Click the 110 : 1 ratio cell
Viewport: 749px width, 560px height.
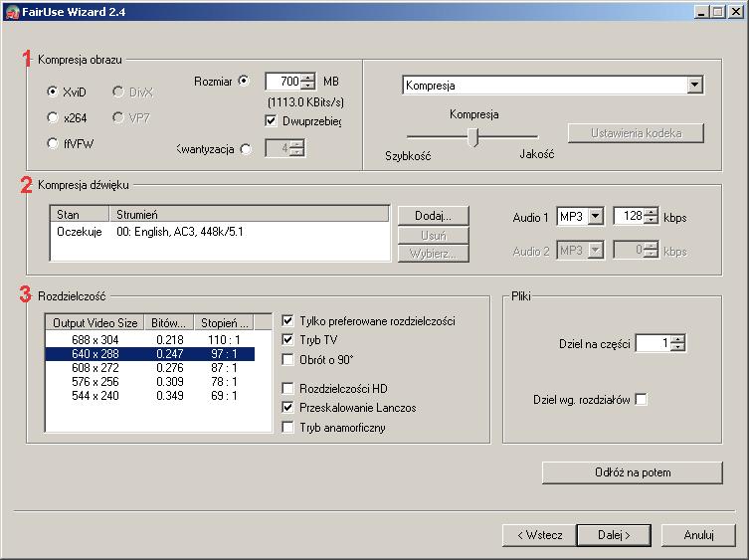click(224, 340)
